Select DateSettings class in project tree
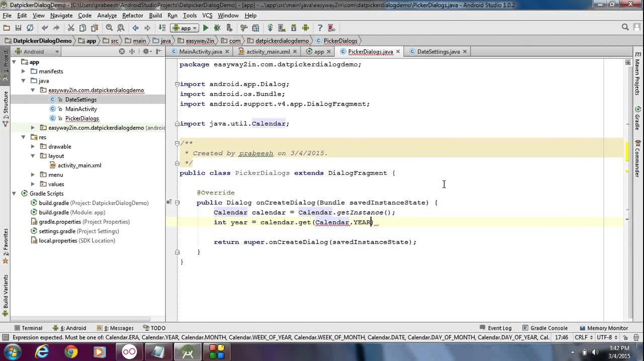The image size is (644, 361). point(80,100)
